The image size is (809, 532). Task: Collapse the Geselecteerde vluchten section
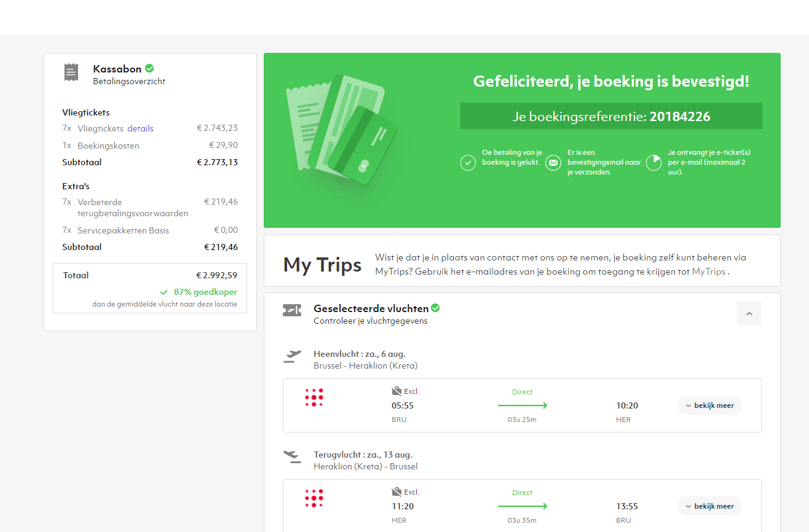coord(749,313)
